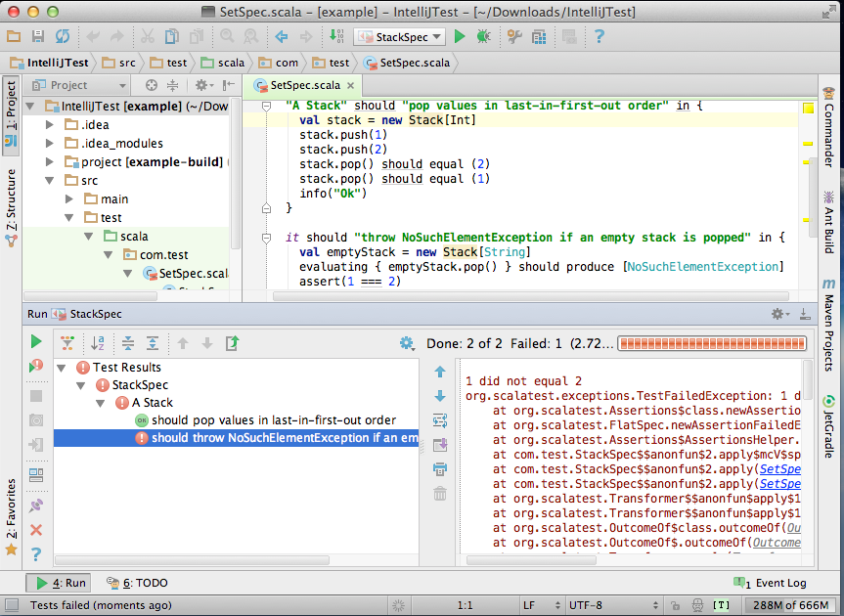Start debugging with the green bug icon

[x=483, y=36]
